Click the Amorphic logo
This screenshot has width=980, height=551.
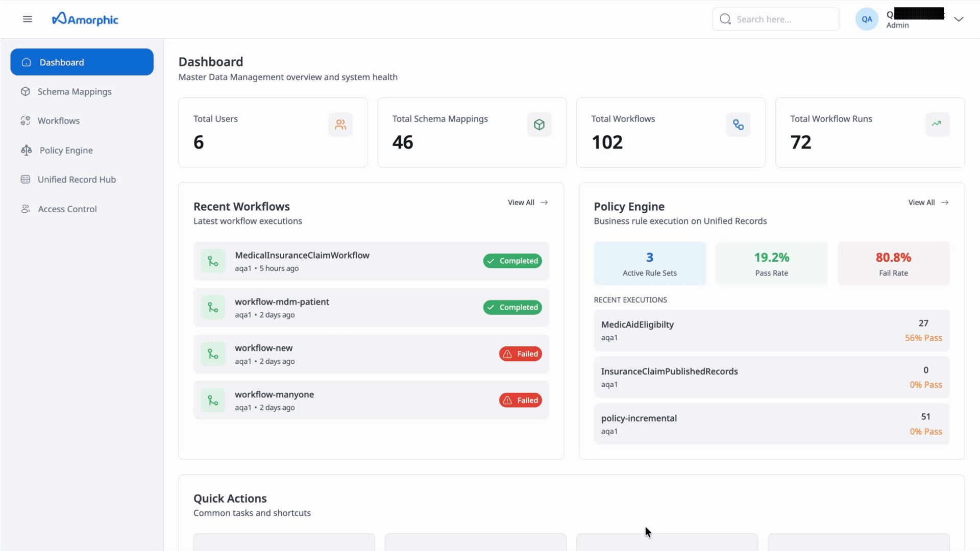point(85,19)
